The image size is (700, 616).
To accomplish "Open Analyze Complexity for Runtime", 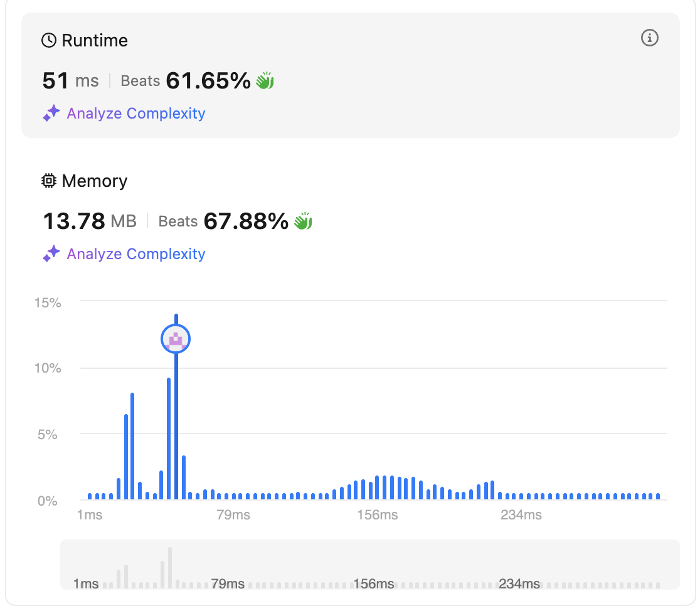I will tap(135, 114).
